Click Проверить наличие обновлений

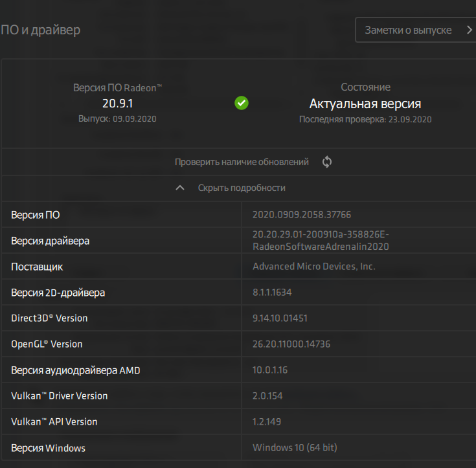[x=242, y=162]
